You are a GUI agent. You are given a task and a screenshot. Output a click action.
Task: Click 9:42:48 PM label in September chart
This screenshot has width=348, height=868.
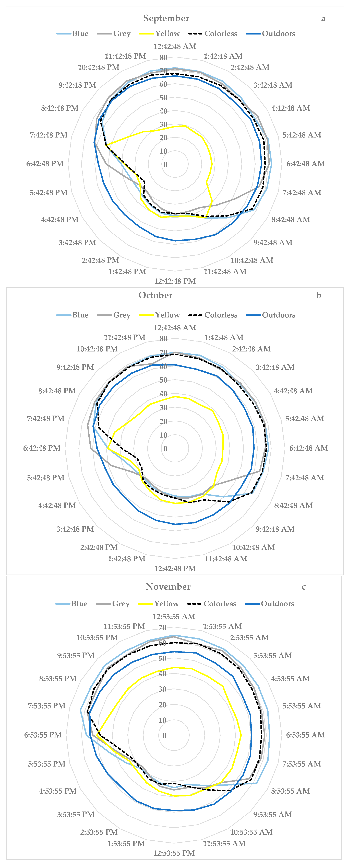tap(77, 85)
